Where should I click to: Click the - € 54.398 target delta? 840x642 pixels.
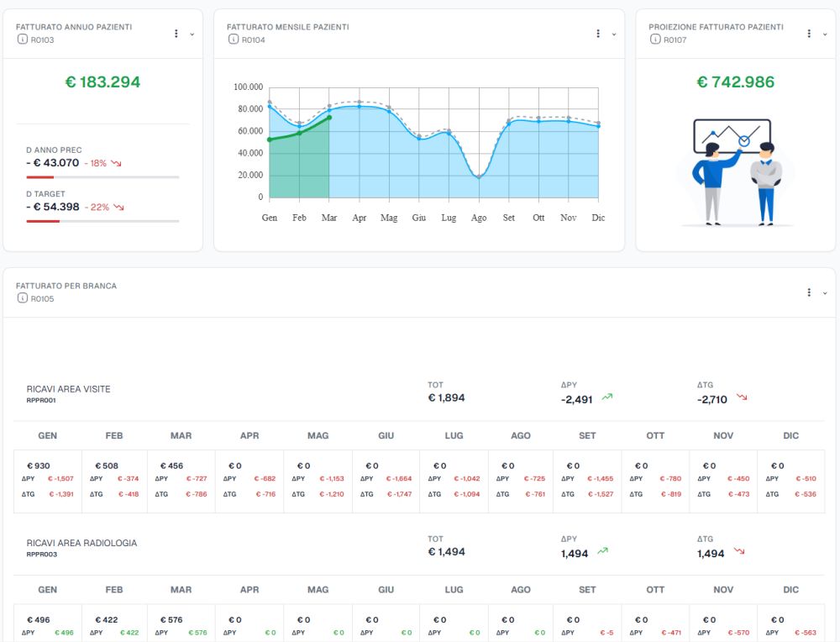click(x=52, y=207)
